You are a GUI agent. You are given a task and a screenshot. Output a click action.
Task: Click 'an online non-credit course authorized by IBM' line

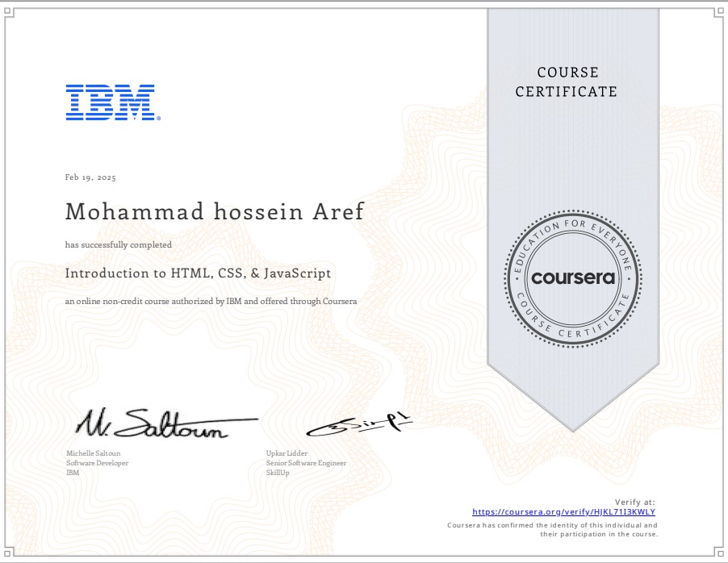pyautogui.click(x=211, y=301)
